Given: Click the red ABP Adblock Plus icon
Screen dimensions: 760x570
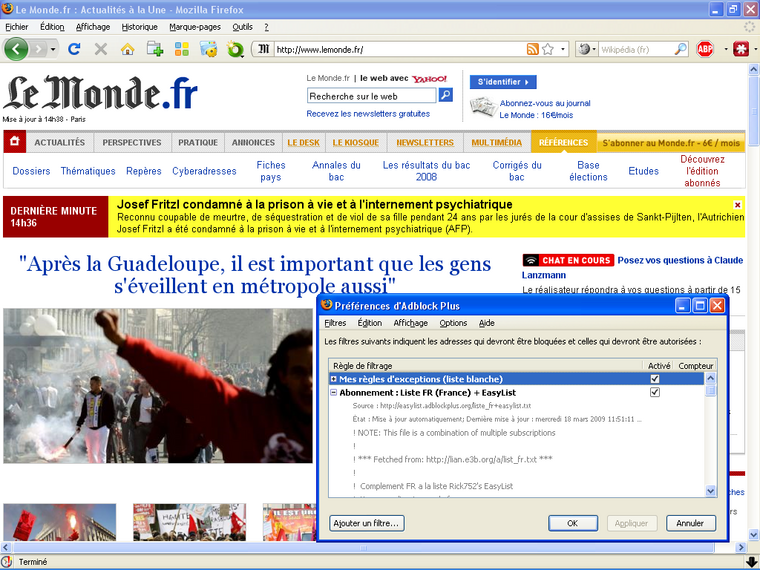Looking at the screenshot, I should click(x=705, y=49).
